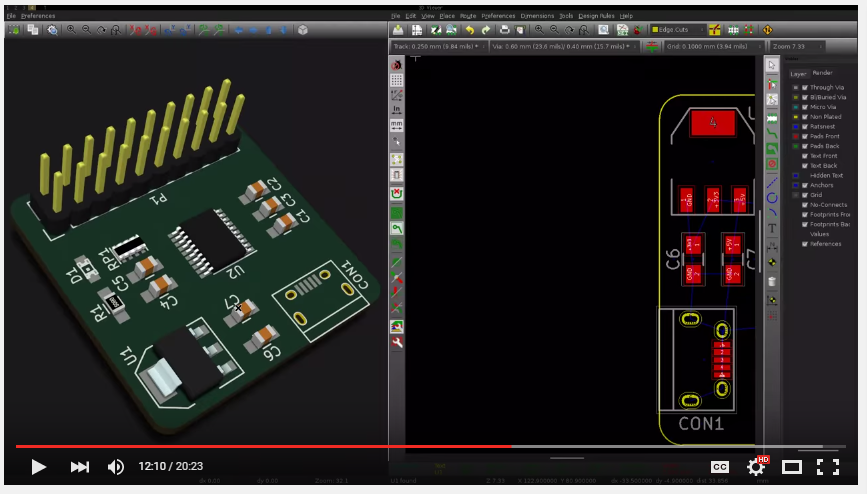
Task: Select the add text tool
Action: coord(772,229)
